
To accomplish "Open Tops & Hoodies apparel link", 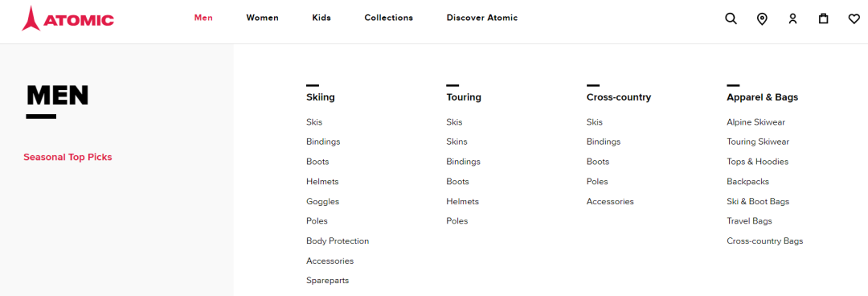I will (757, 162).
